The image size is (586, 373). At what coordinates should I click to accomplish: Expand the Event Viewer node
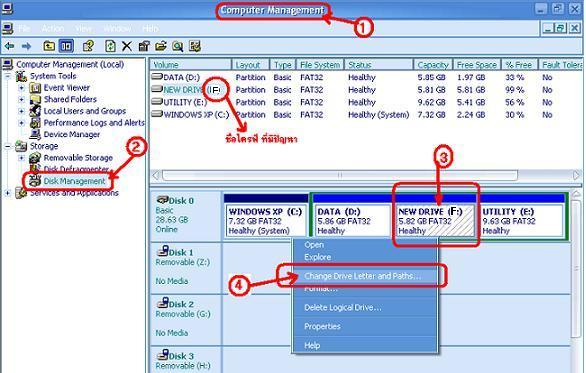click(21, 88)
